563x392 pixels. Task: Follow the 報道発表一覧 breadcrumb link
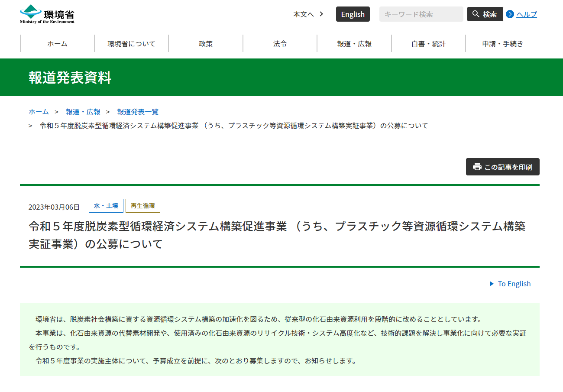(138, 112)
